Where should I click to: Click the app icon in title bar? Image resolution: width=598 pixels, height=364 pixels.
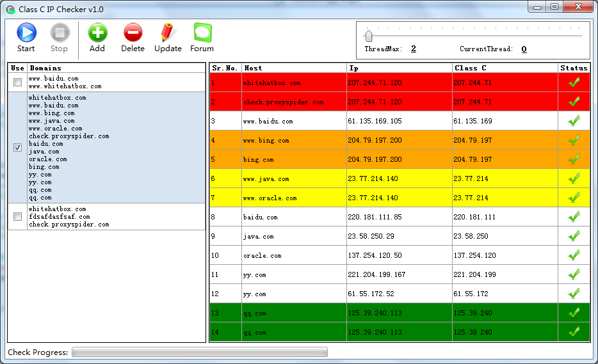coord(10,10)
